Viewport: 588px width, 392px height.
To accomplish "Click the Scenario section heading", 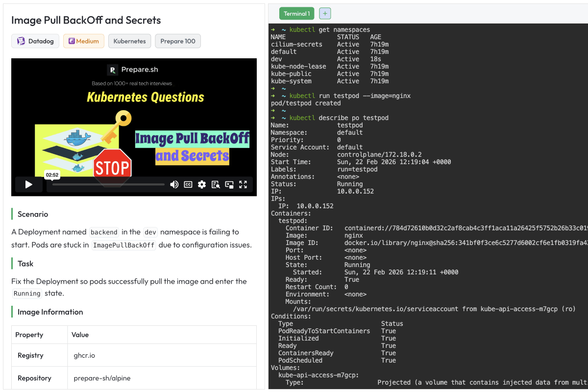I will click(33, 214).
